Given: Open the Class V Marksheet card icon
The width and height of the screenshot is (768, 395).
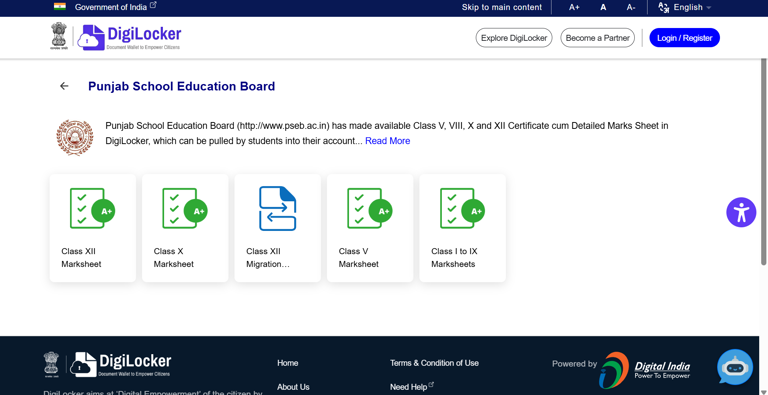Looking at the screenshot, I should (370, 208).
